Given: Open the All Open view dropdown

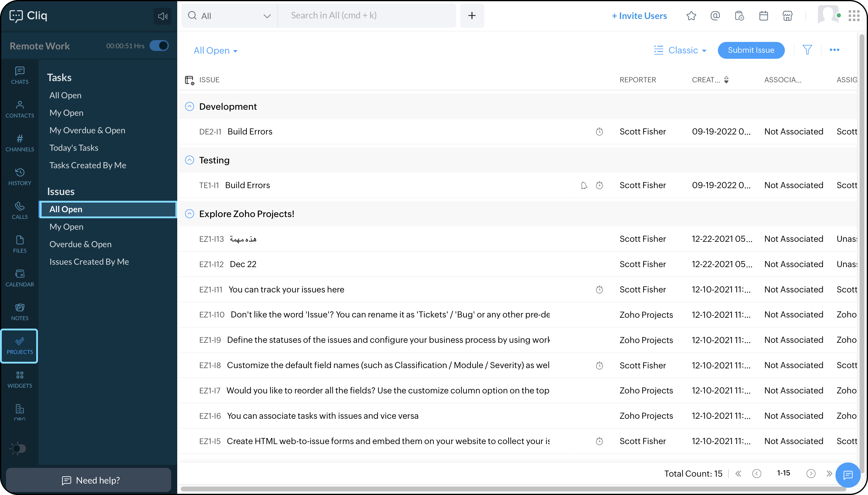Looking at the screenshot, I should point(215,51).
